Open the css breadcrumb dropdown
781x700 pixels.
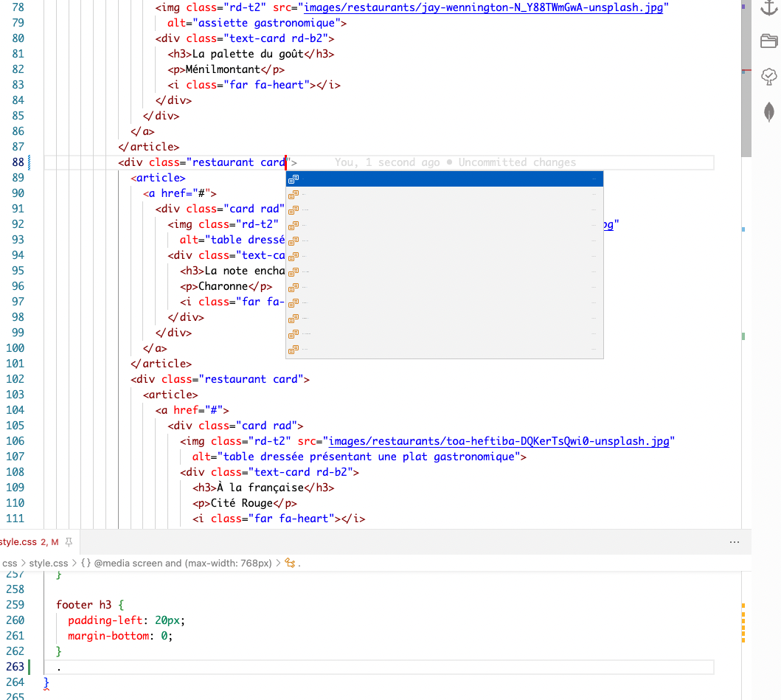[x=9, y=561]
